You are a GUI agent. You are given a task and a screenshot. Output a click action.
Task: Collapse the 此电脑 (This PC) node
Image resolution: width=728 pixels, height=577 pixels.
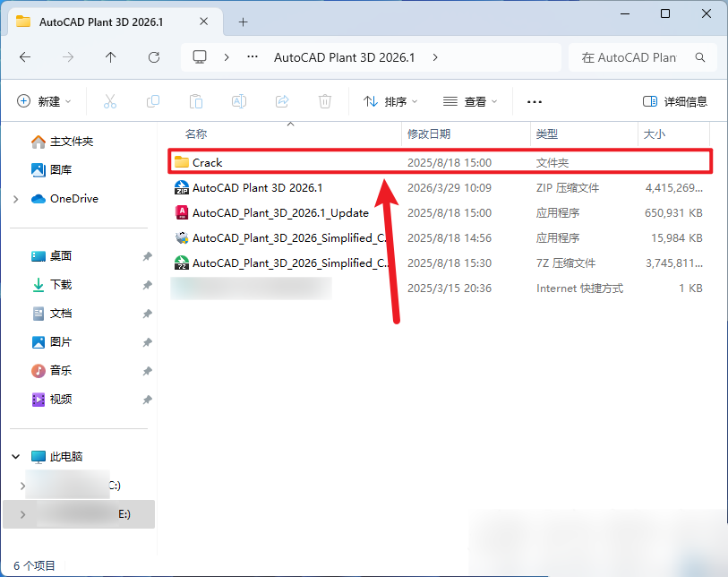(16, 457)
